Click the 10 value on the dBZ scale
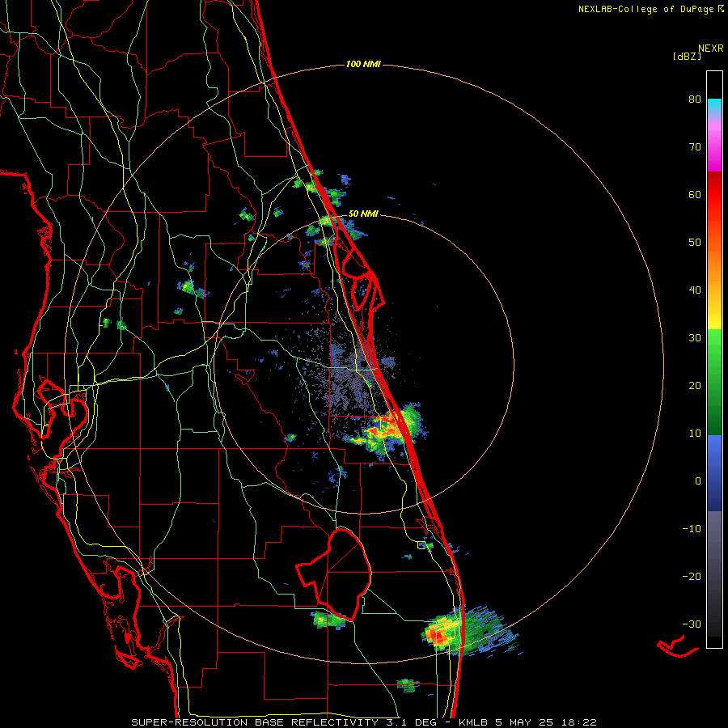The width and height of the screenshot is (728, 728). [695, 434]
